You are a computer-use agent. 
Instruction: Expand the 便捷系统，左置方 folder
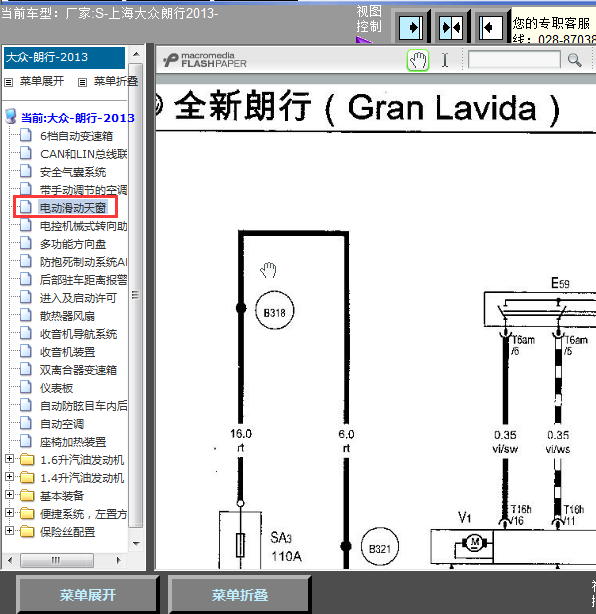tap(10, 513)
